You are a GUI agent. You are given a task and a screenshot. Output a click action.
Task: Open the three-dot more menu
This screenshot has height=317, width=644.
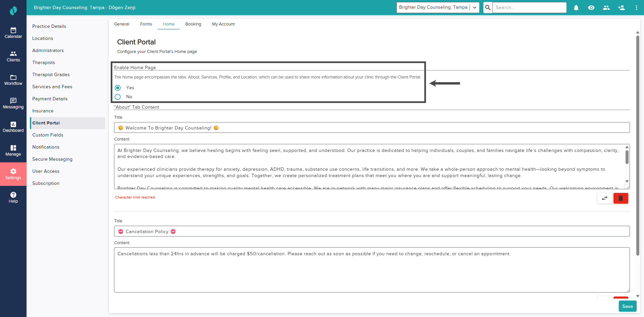coord(636,7)
